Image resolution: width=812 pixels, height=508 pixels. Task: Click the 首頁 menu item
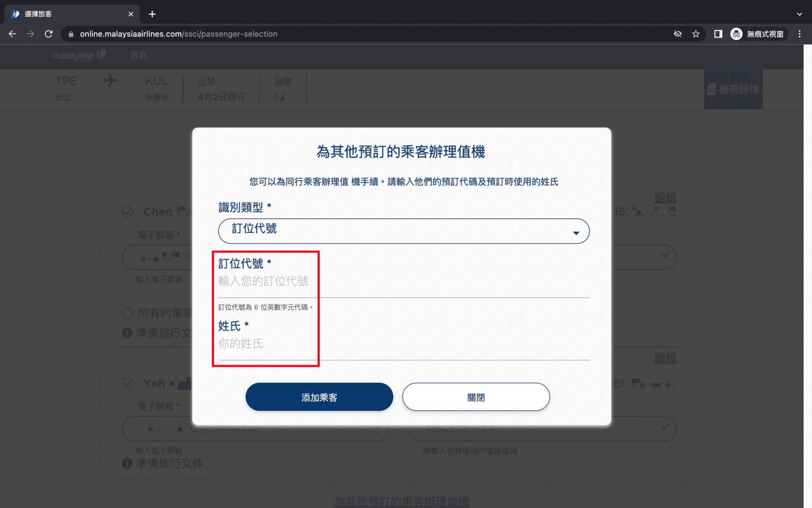pyautogui.click(x=138, y=55)
